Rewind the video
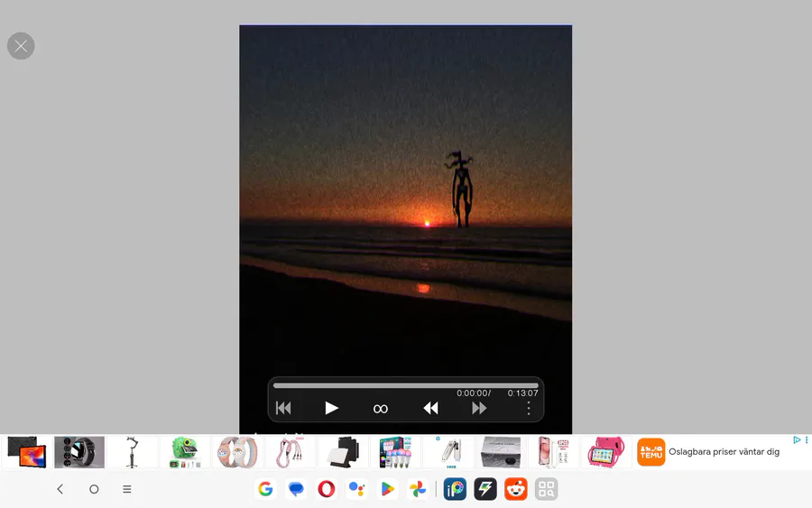Screen dimensions: 812x508 (x=430, y=408)
